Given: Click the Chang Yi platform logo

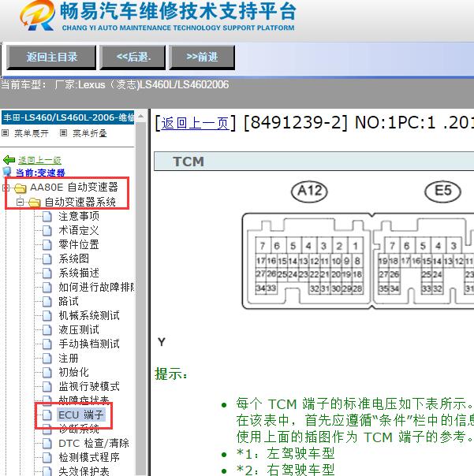Looking at the screenshot, I should [37, 16].
